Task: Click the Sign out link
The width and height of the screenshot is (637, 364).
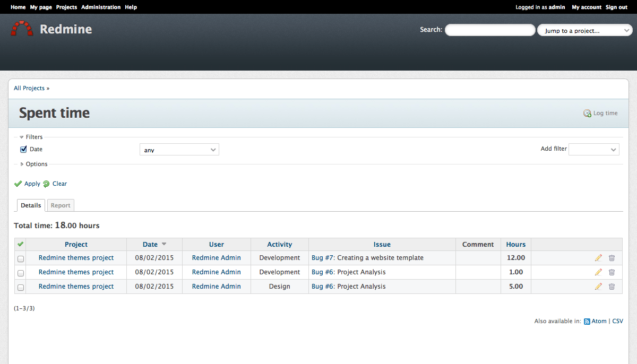Action: pyautogui.click(x=616, y=7)
